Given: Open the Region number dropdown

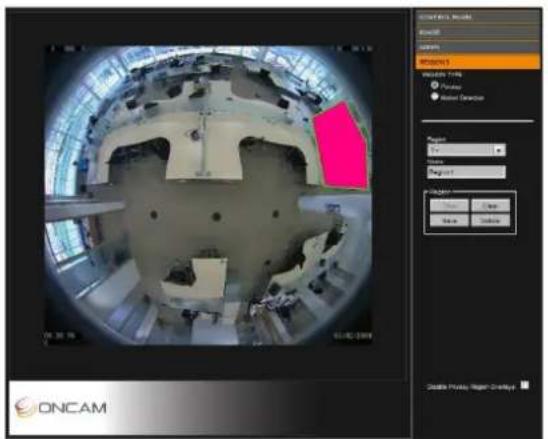Looking at the screenshot, I should click(466, 150).
